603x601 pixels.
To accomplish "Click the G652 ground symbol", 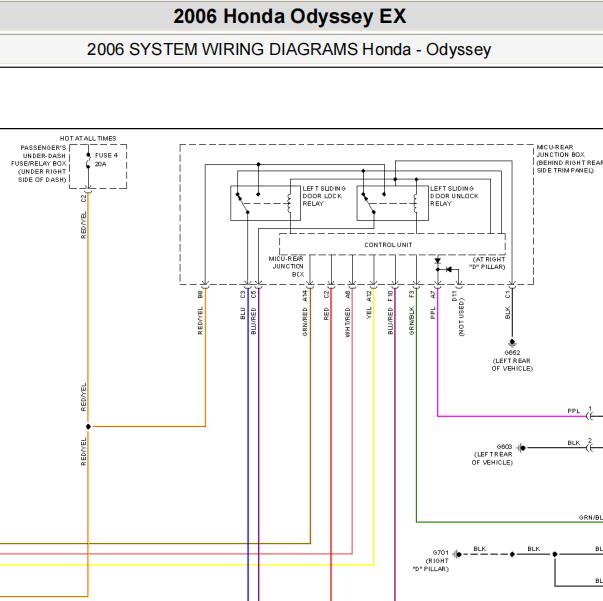I will tap(512, 343).
